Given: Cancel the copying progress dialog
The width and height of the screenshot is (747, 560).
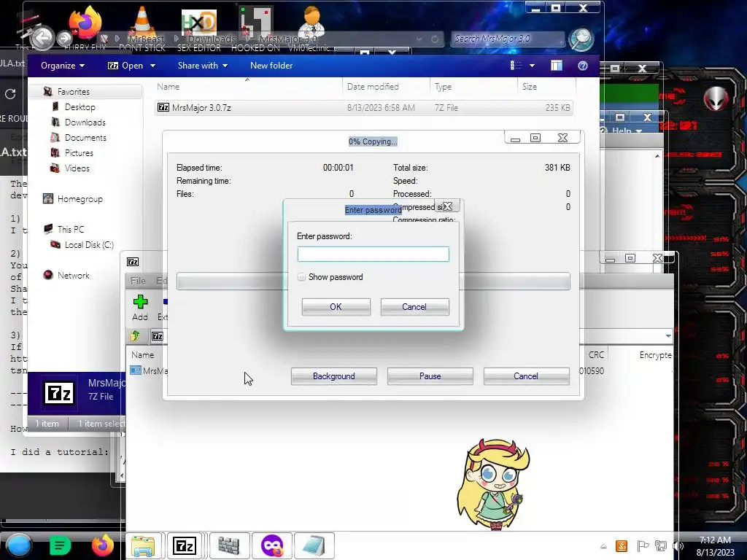Looking at the screenshot, I should pos(526,376).
